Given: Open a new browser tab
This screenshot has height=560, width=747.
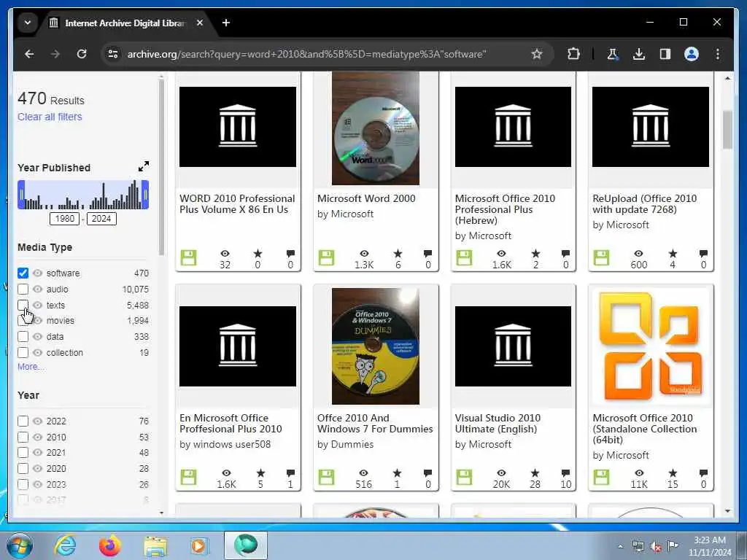Looking at the screenshot, I should pyautogui.click(x=226, y=23).
